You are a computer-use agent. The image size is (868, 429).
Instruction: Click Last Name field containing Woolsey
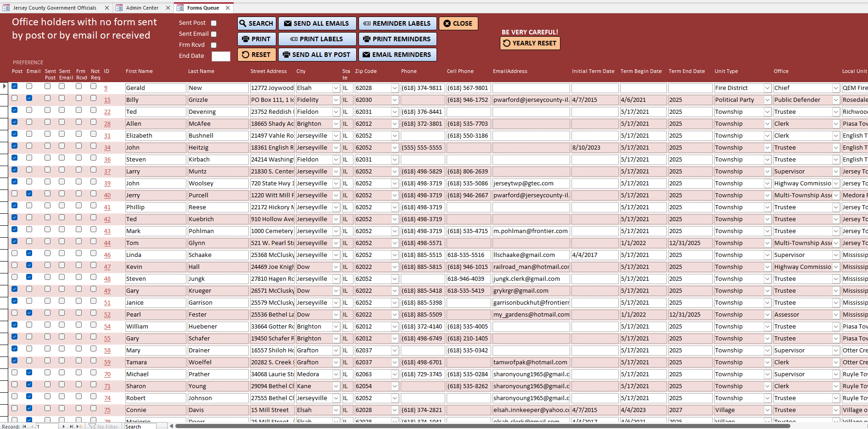point(218,184)
